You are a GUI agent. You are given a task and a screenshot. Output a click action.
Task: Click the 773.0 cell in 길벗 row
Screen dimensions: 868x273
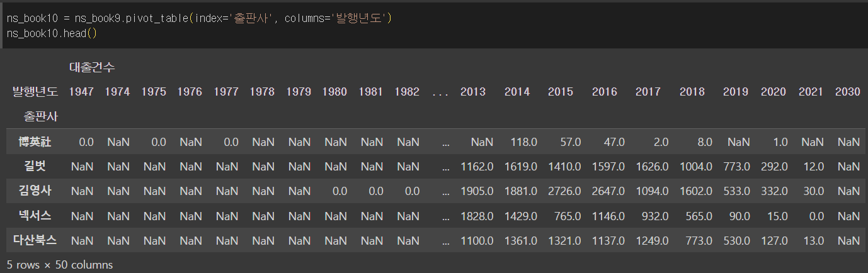[x=737, y=167]
